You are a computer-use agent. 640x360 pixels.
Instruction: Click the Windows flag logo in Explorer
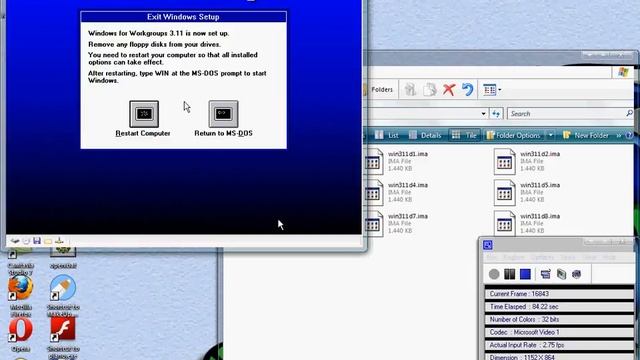(x=623, y=72)
